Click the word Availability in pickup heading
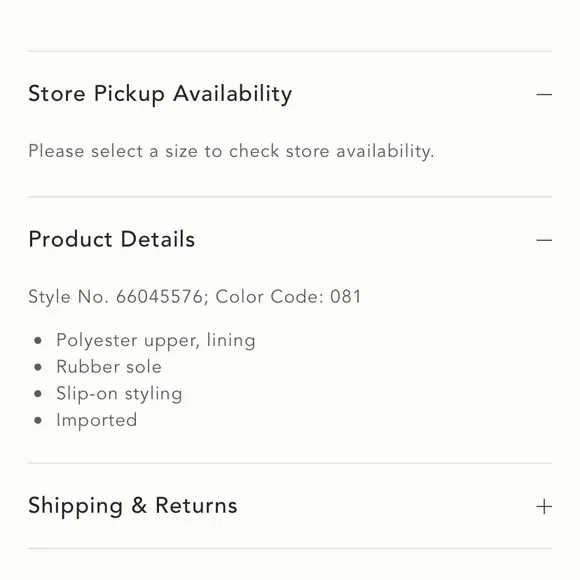 click(233, 94)
